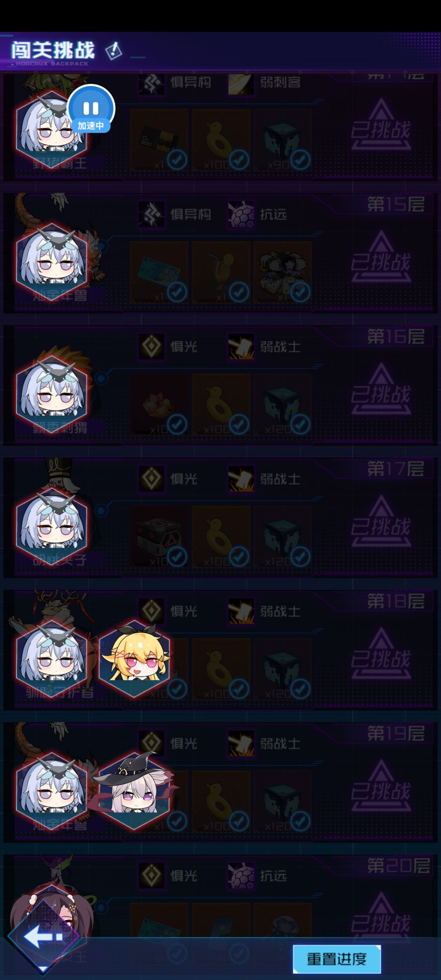
Task: Pause the 加速中 speed-up button
Action: click(91, 109)
